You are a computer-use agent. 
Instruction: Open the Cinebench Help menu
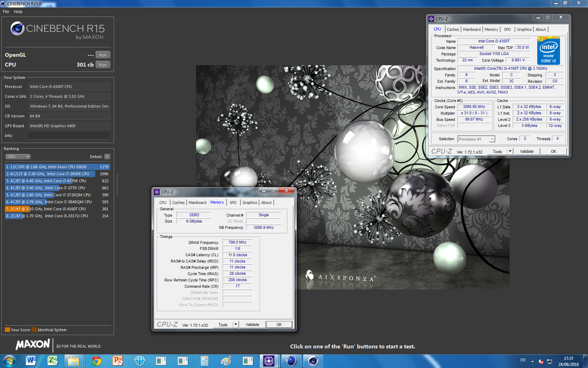coord(18,12)
